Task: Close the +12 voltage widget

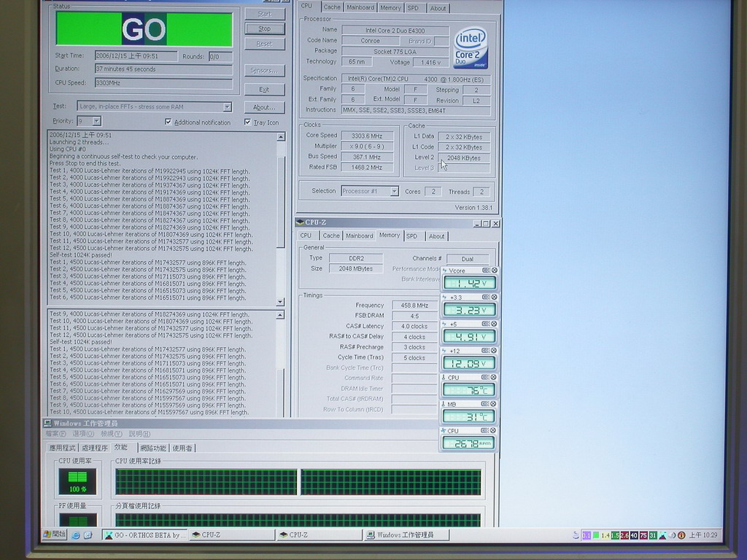Action: (495, 351)
